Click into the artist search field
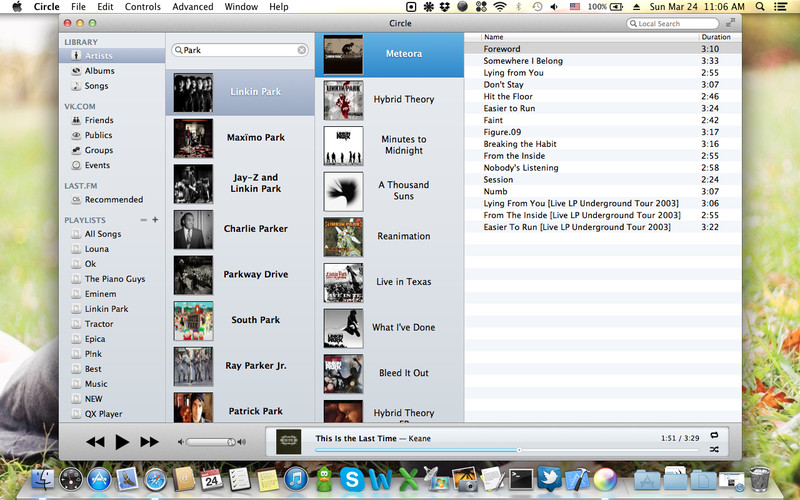The width and height of the screenshot is (800, 500). (240, 50)
